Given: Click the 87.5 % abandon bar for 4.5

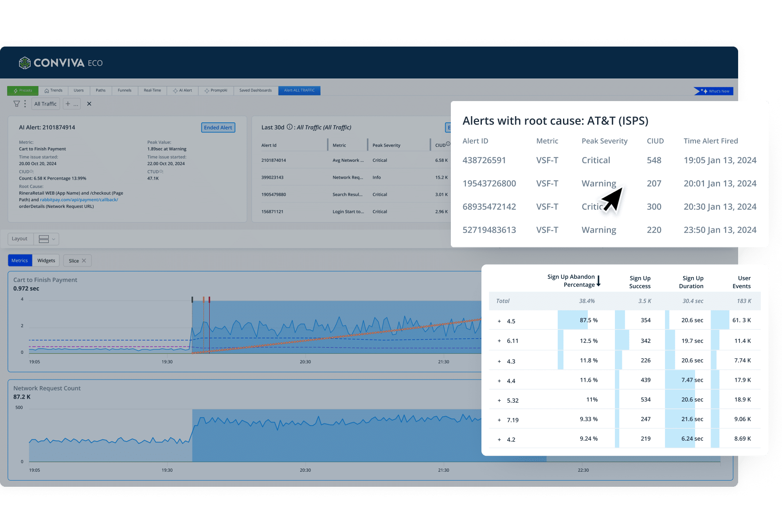Looking at the screenshot, I should pyautogui.click(x=573, y=320).
